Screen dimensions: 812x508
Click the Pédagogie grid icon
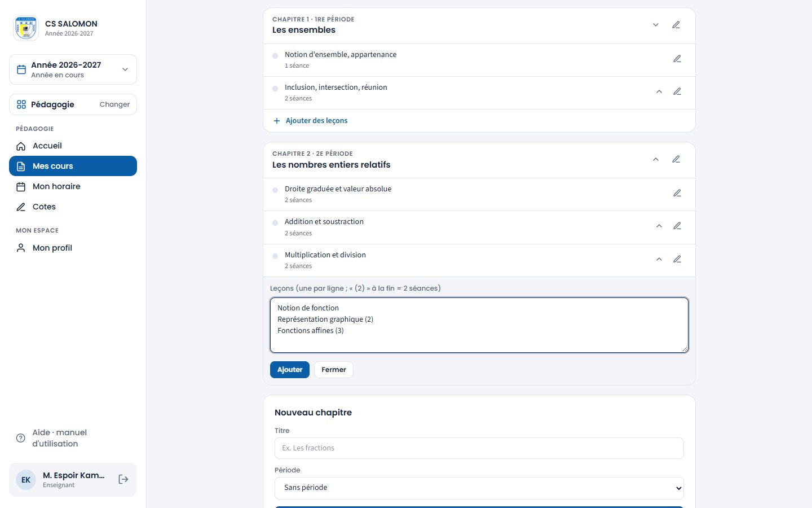point(21,104)
